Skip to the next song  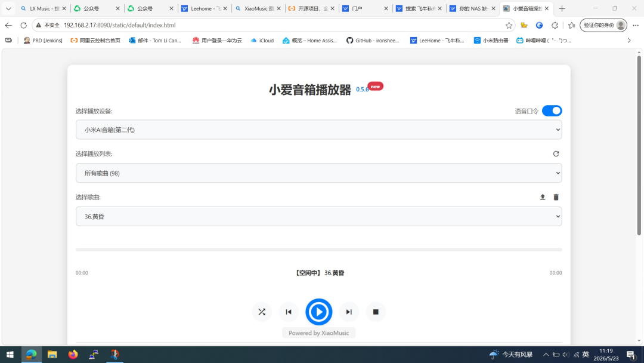click(x=349, y=312)
